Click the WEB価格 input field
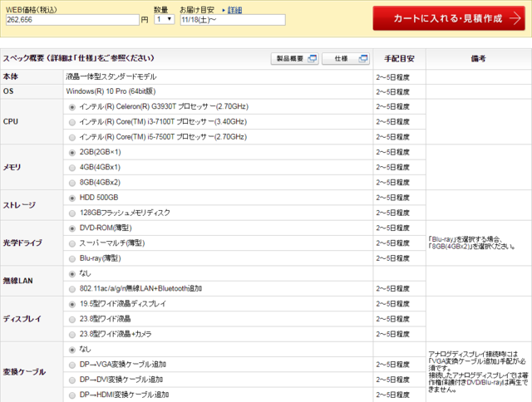 tap(72, 20)
